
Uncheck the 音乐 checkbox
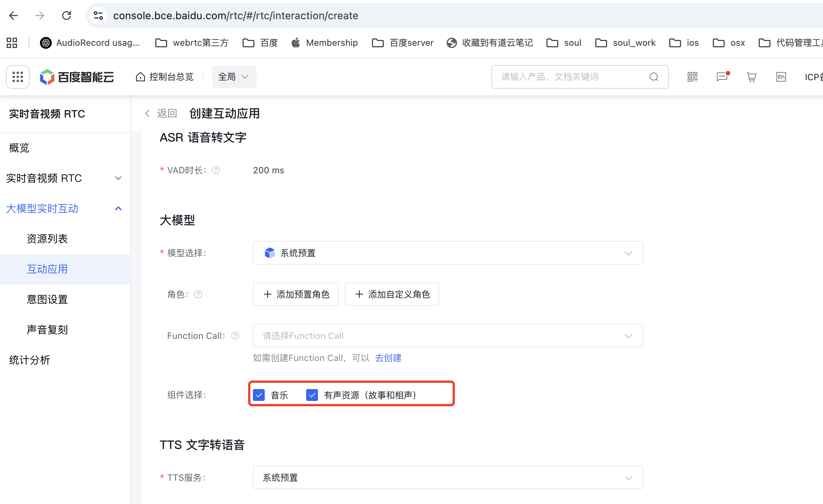259,395
